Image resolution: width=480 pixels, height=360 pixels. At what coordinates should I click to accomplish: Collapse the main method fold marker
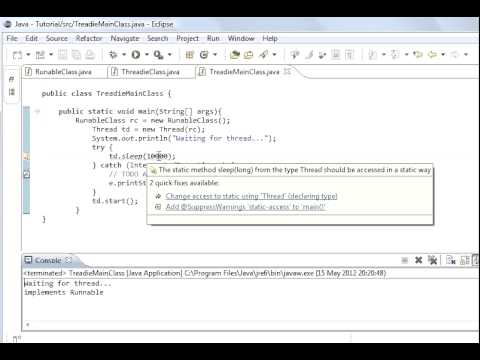click(x=37, y=112)
